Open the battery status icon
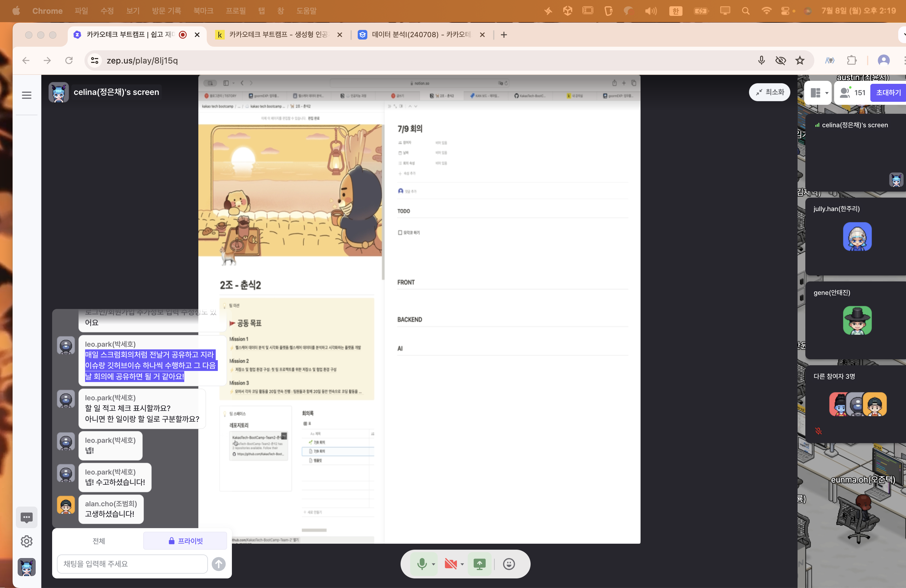The image size is (906, 588). tap(701, 11)
